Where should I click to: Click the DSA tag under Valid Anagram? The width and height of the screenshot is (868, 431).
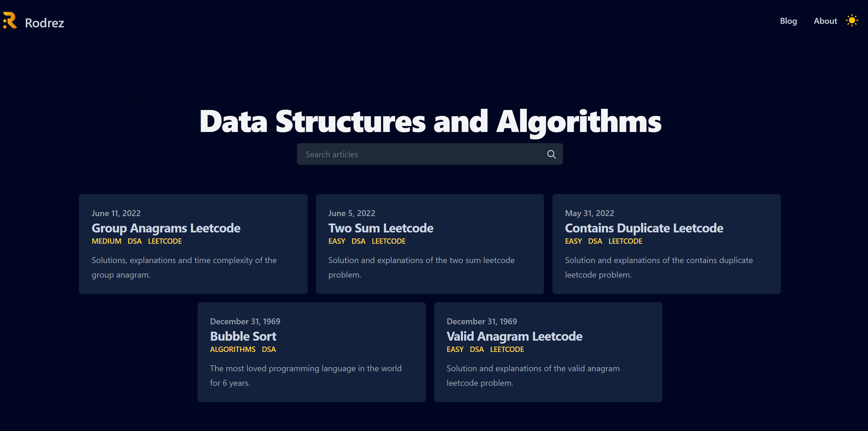click(x=476, y=350)
